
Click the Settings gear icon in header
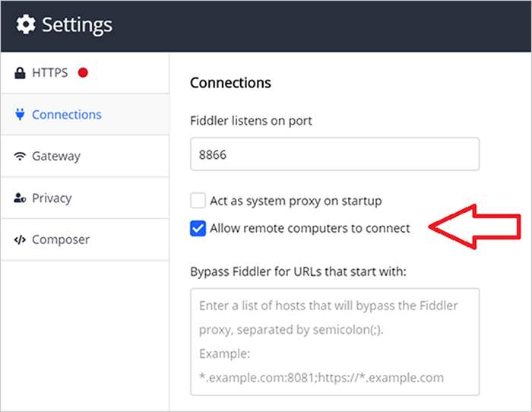pyautogui.click(x=26, y=24)
